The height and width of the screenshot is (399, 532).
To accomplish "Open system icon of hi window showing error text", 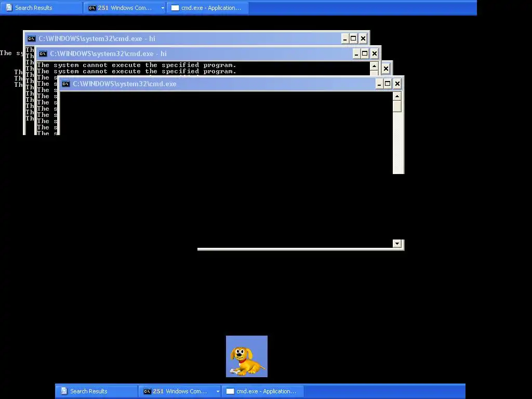I will 43,54.
